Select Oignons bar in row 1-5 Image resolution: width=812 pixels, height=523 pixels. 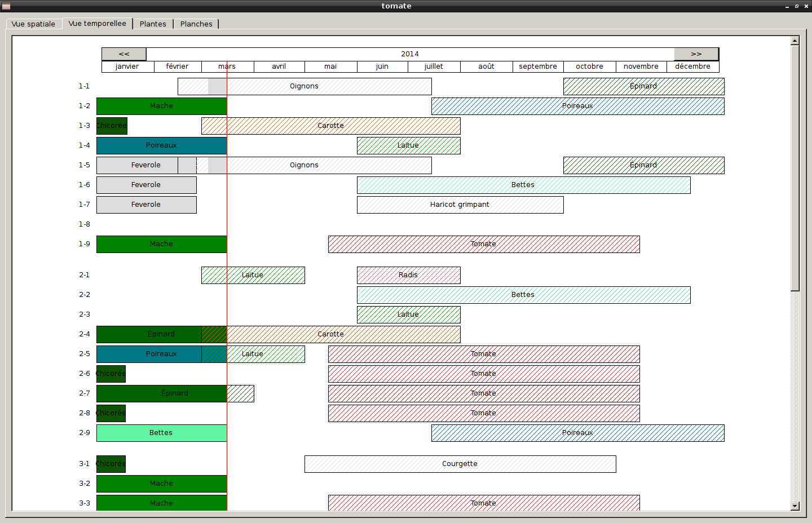(x=304, y=165)
